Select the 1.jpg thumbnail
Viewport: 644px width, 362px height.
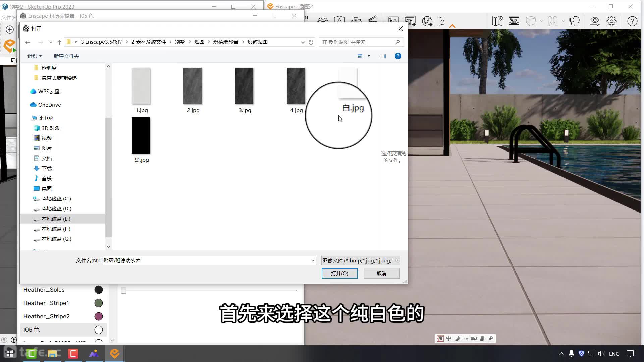(141, 86)
